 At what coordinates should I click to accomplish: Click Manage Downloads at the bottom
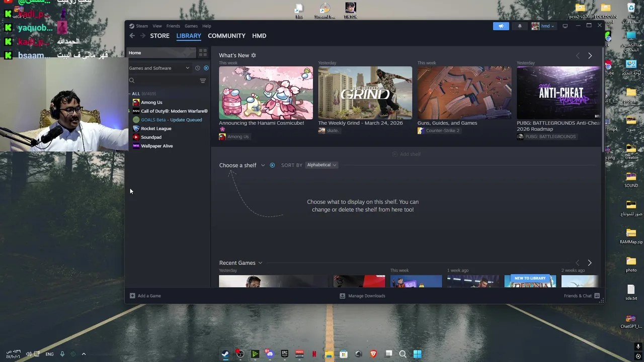362,296
